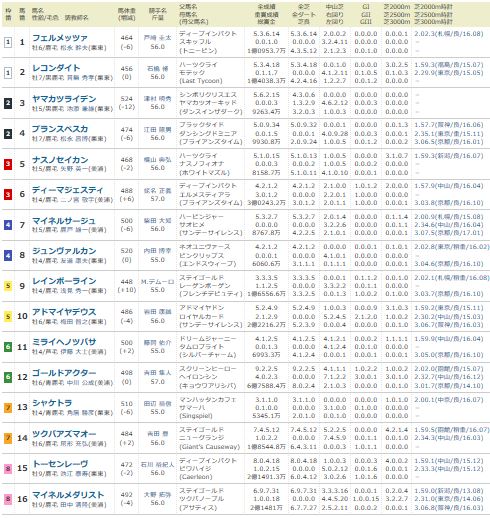Click the blue bracket 4 icon for マイネルサージュ
This screenshot has width=490, height=518.
(x=8, y=225)
